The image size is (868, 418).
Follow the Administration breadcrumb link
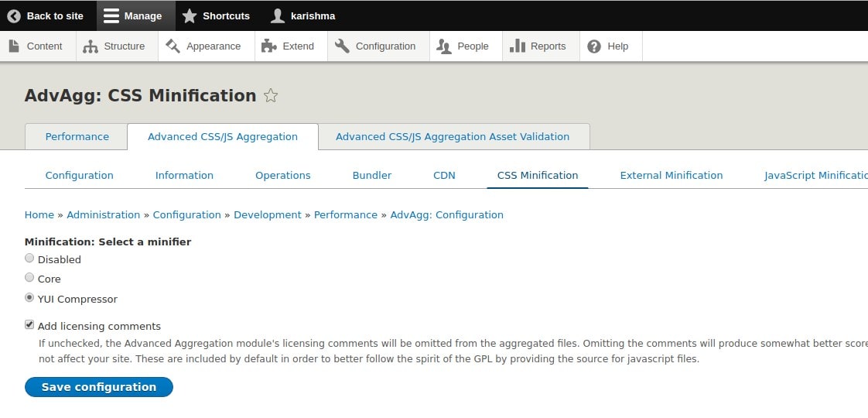pos(104,215)
